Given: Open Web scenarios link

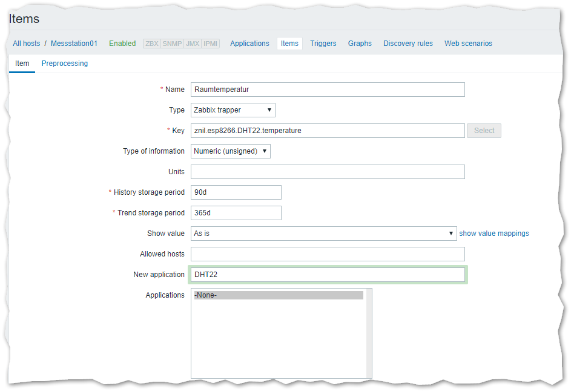Looking at the screenshot, I should (x=468, y=44).
